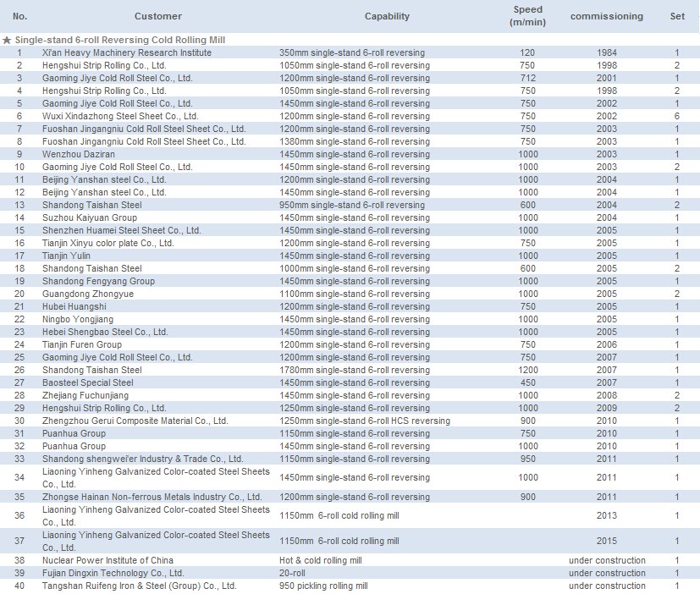Click '1780mm single-stand 6-roll reversing' capability
This screenshot has width=700, height=594.
pyautogui.click(x=355, y=370)
